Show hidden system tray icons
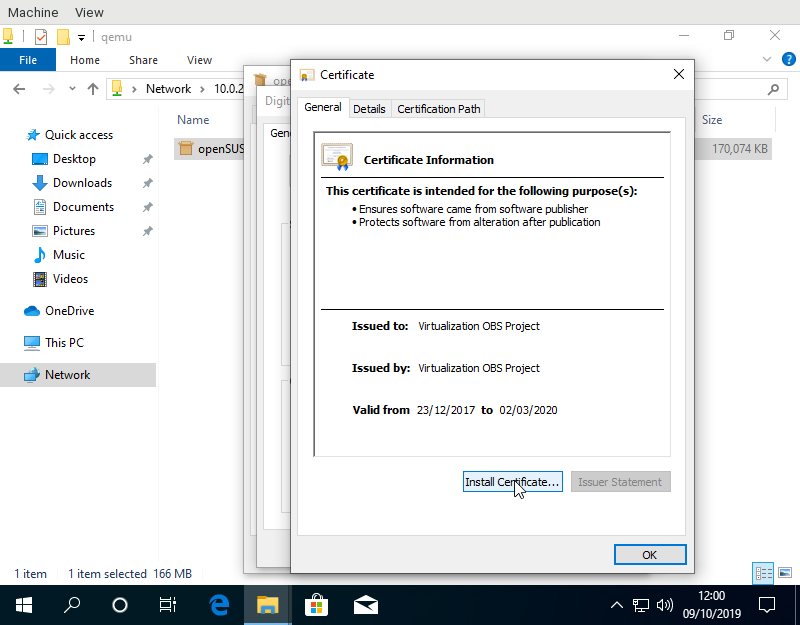Screen dimensions: 800x625 (617, 605)
